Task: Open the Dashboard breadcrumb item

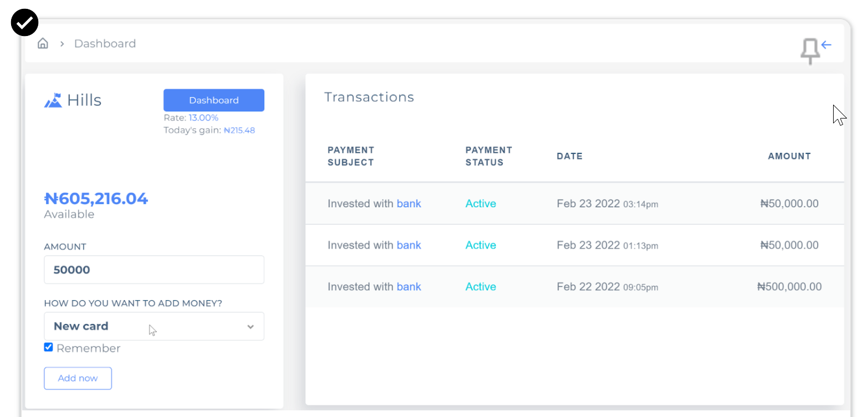Action: click(x=105, y=43)
